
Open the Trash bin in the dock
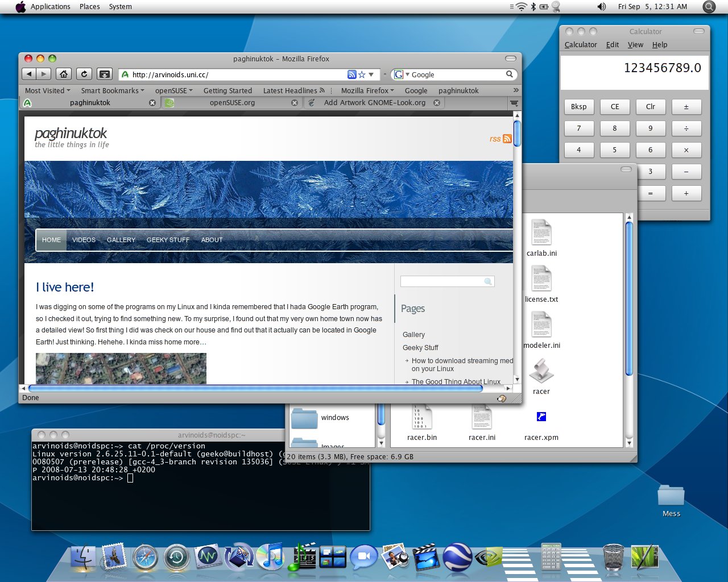[x=613, y=557]
